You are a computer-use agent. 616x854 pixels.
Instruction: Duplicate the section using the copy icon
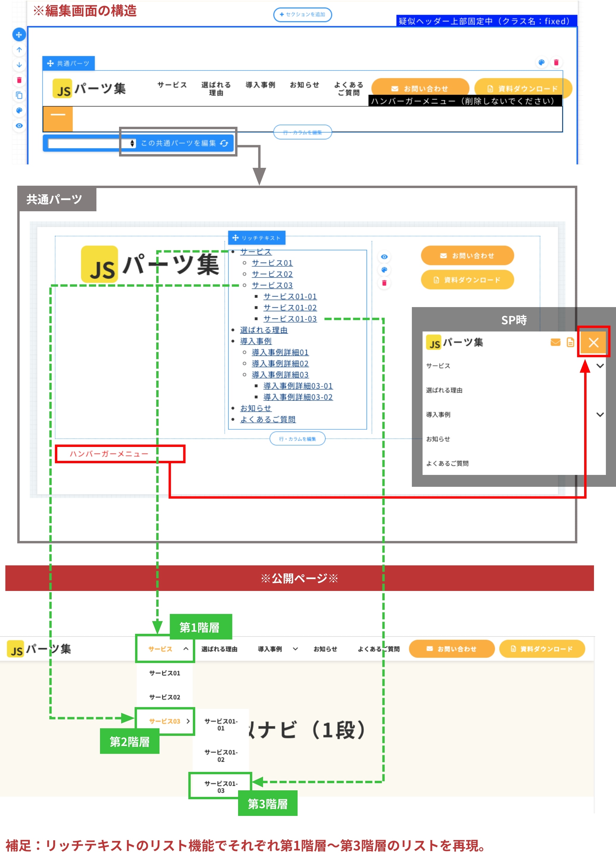[19, 96]
